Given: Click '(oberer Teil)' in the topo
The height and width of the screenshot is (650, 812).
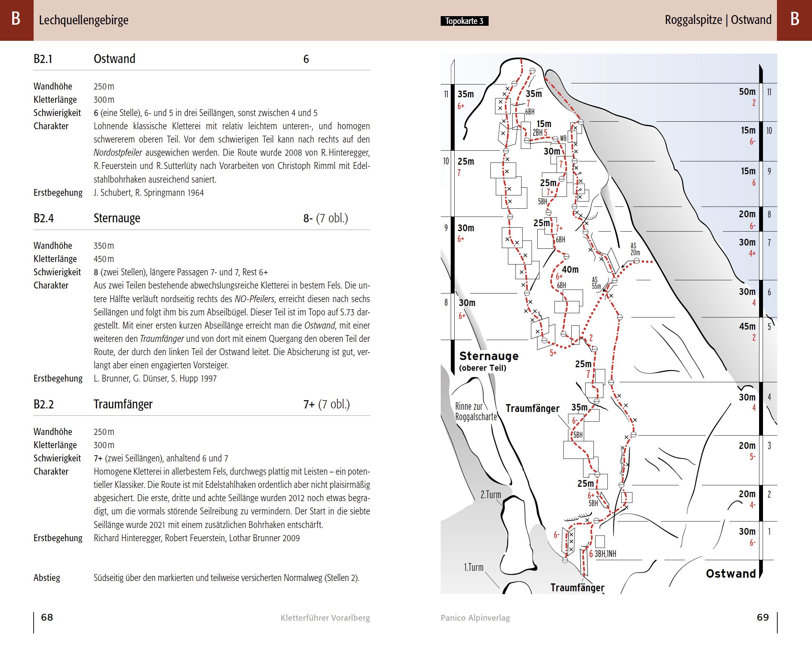Looking at the screenshot, I should coord(483,368).
